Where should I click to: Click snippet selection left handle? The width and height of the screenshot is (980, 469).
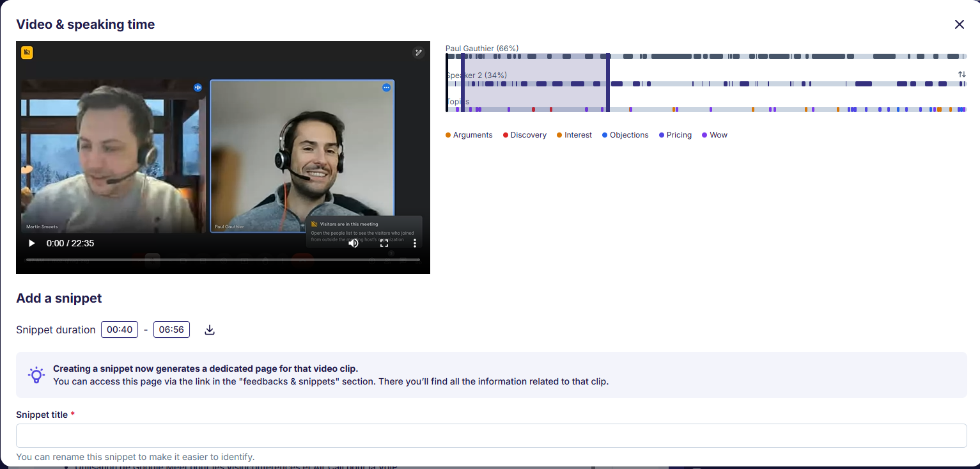tap(463, 83)
